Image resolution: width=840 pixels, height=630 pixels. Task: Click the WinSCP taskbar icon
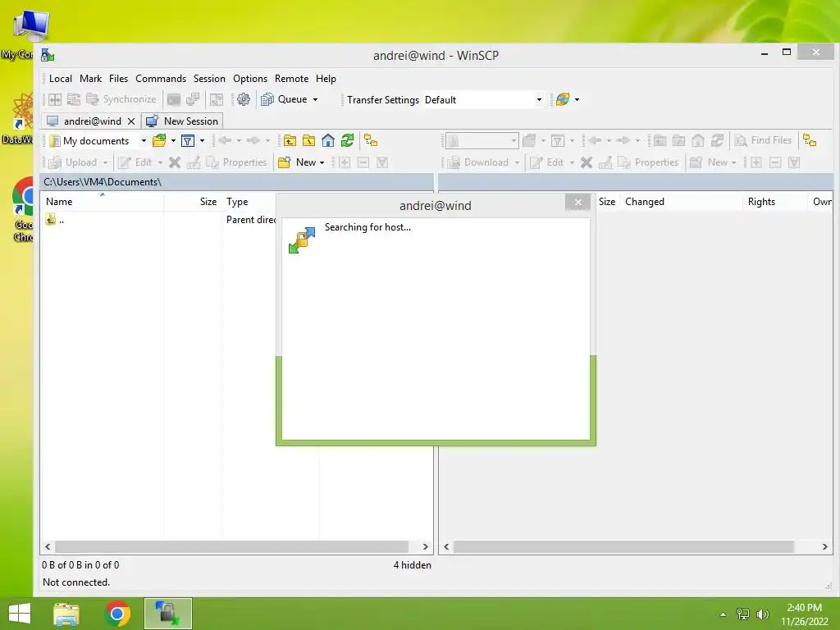coord(167,614)
